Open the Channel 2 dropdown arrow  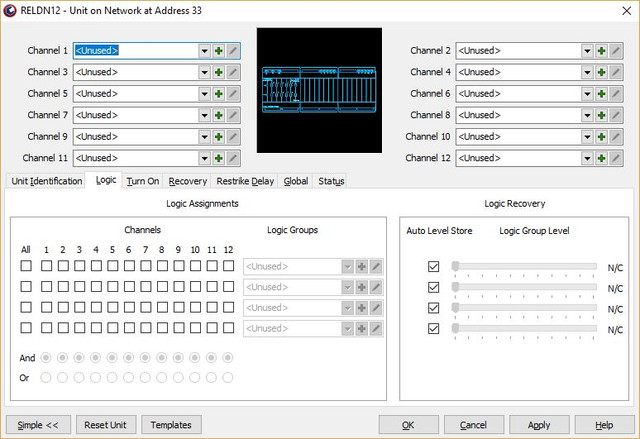[587, 51]
